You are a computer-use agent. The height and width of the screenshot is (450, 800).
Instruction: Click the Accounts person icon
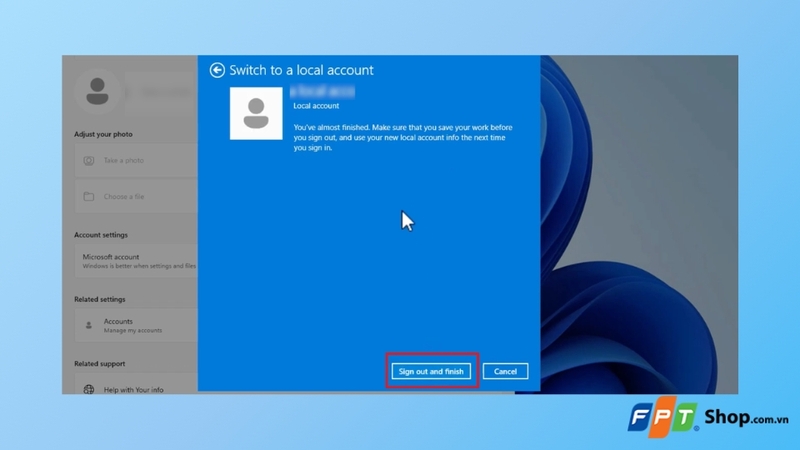point(89,325)
